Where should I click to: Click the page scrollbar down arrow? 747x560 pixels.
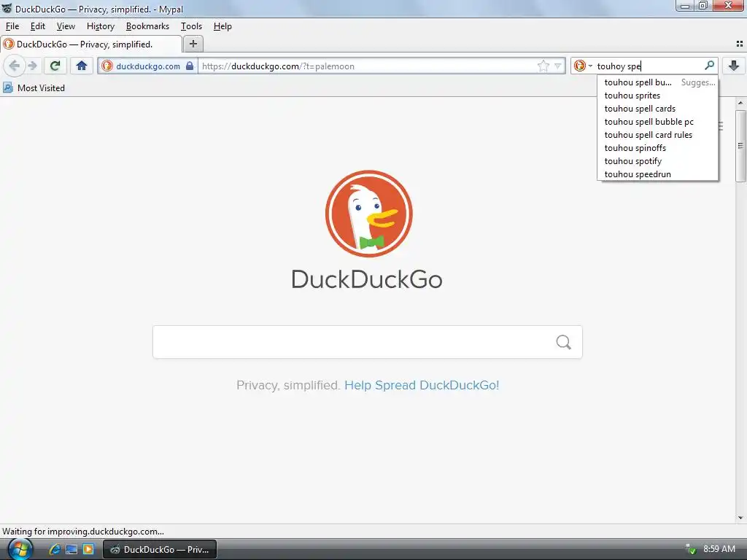[740, 518]
